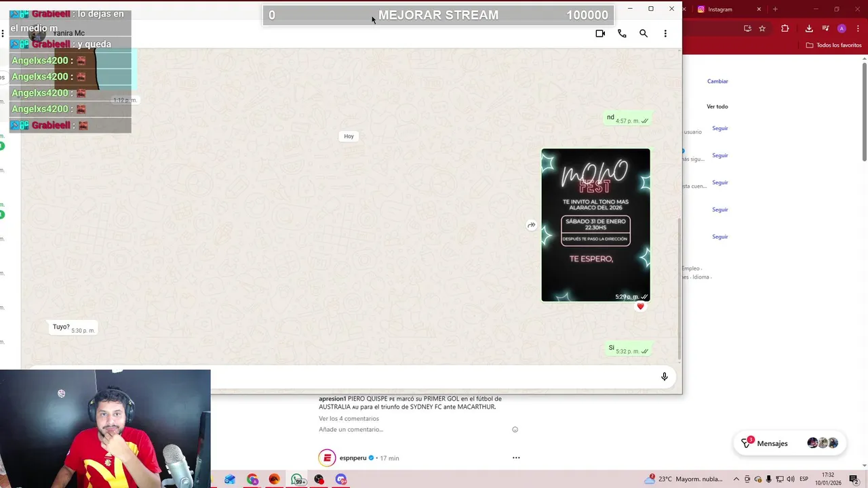Screen dimensions: 868x488
Task: Open Yanira Mc contact header
Action: 68,33
